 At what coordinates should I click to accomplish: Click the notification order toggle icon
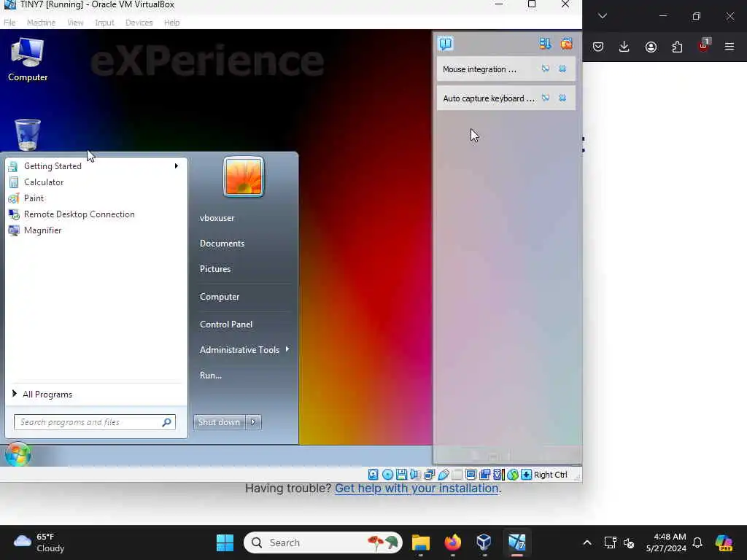pyautogui.click(x=545, y=44)
